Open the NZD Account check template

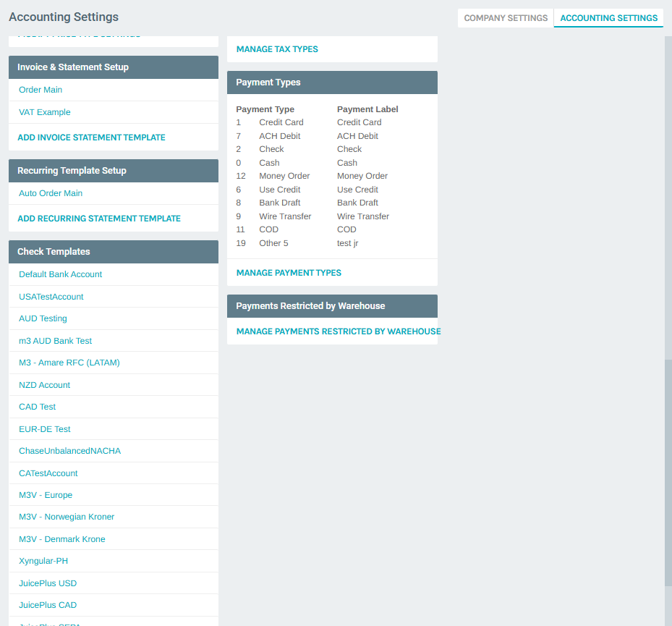pos(45,384)
